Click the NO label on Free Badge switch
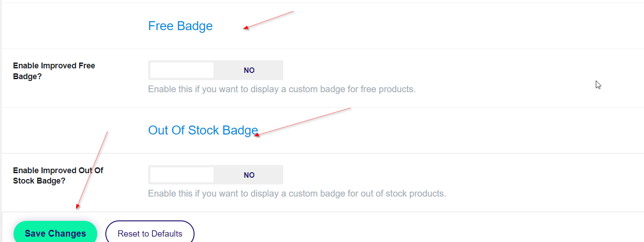This screenshot has width=644, height=242. click(249, 70)
